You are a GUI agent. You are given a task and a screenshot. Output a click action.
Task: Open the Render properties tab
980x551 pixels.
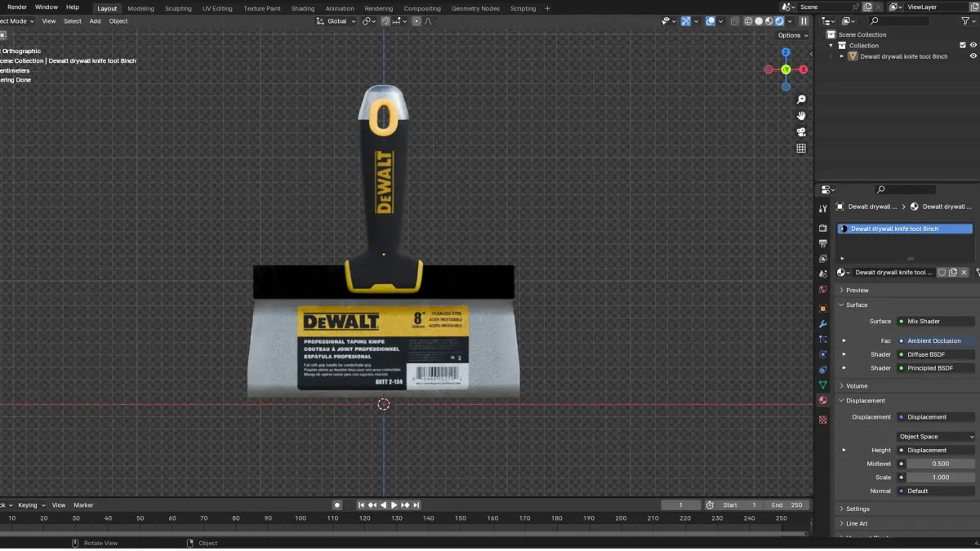click(822, 228)
